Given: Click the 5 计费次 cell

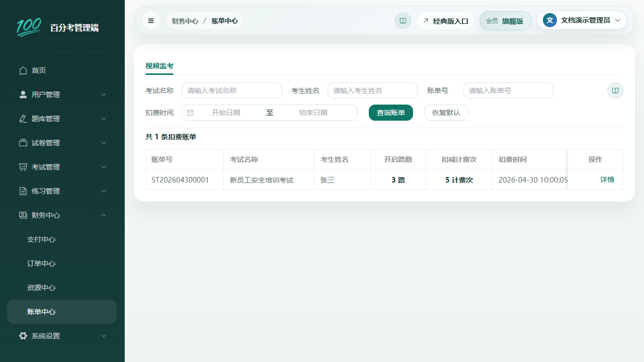Looking at the screenshot, I should click(459, 179).
